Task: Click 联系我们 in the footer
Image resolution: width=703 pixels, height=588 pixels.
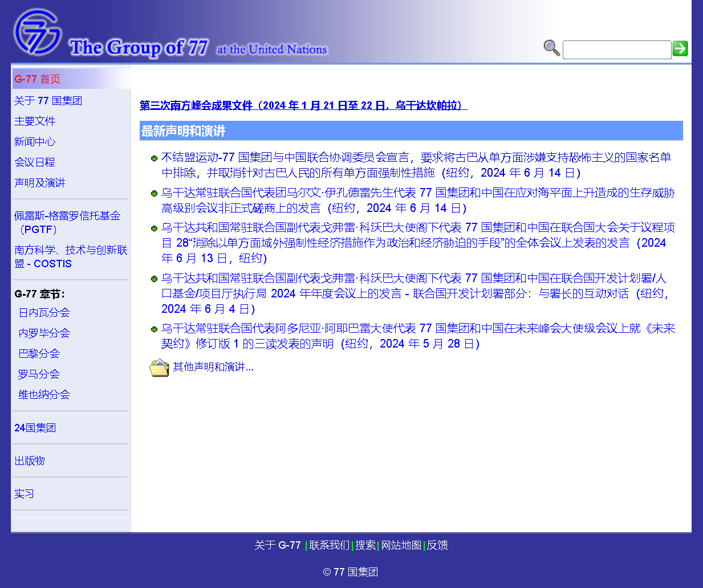Action: [x=329, y=545]
